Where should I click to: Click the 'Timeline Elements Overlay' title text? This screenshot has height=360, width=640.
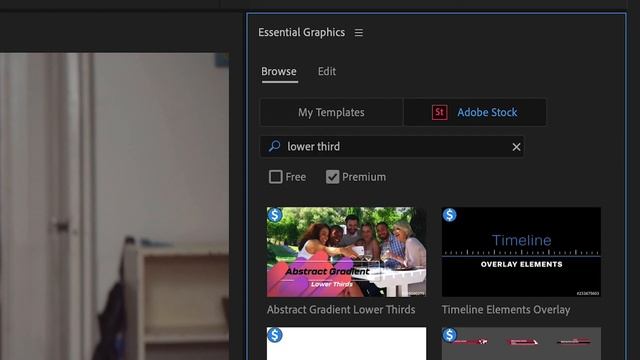pyautogui.click(x=506, y=310)
